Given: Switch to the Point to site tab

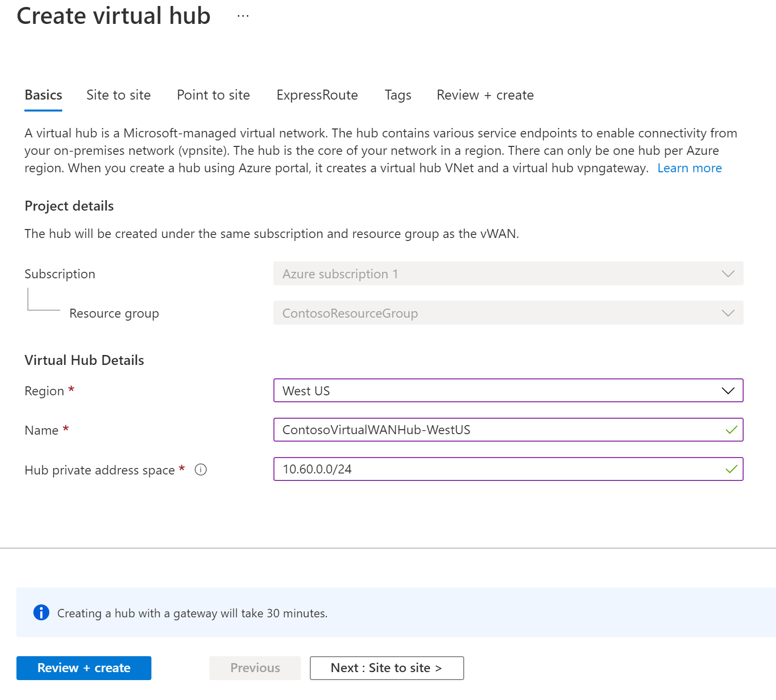Looking at the screenshot, I should coord(213,95).
